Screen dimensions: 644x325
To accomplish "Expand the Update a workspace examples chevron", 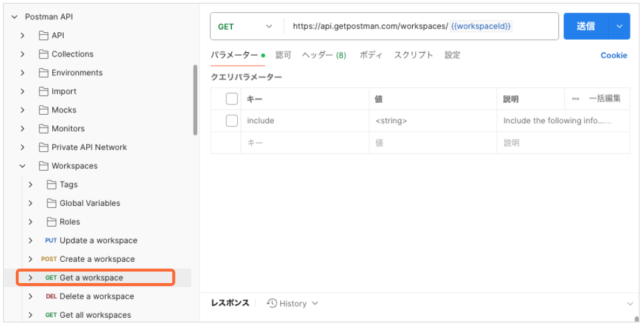I will (x=30, y=241).
